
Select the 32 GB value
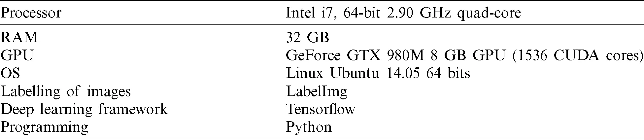[308, 37]
